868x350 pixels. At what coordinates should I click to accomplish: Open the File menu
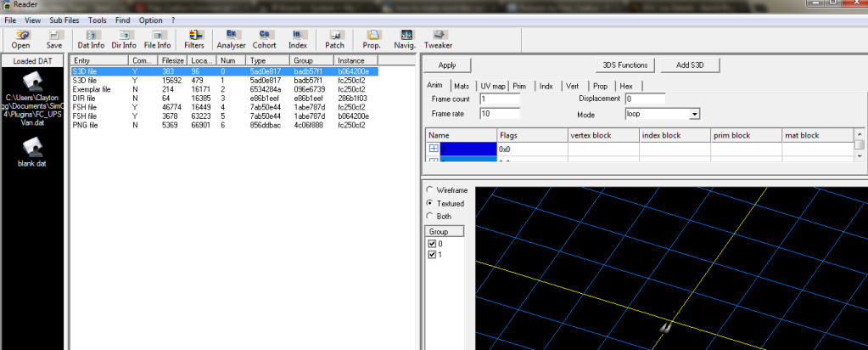(10, 20)
